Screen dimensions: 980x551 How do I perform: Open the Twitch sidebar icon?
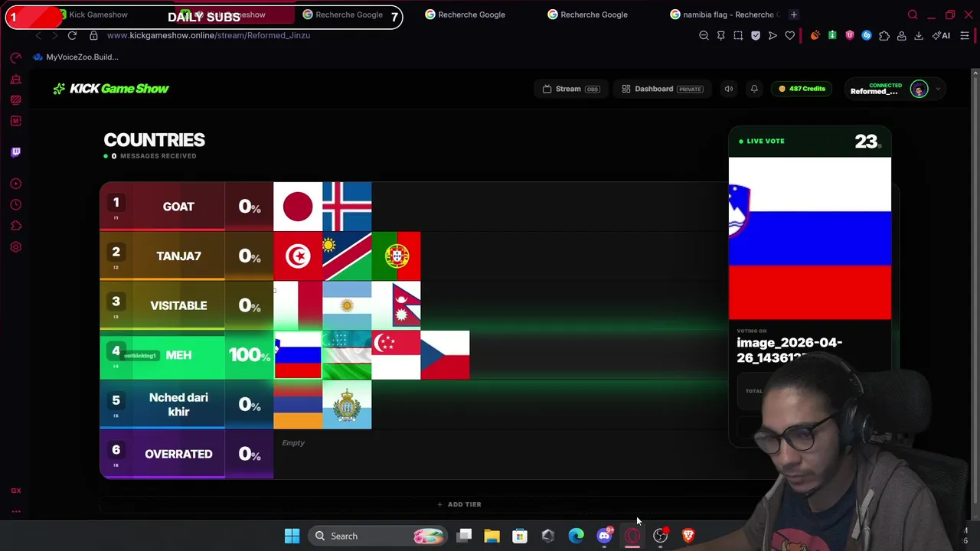16,152
